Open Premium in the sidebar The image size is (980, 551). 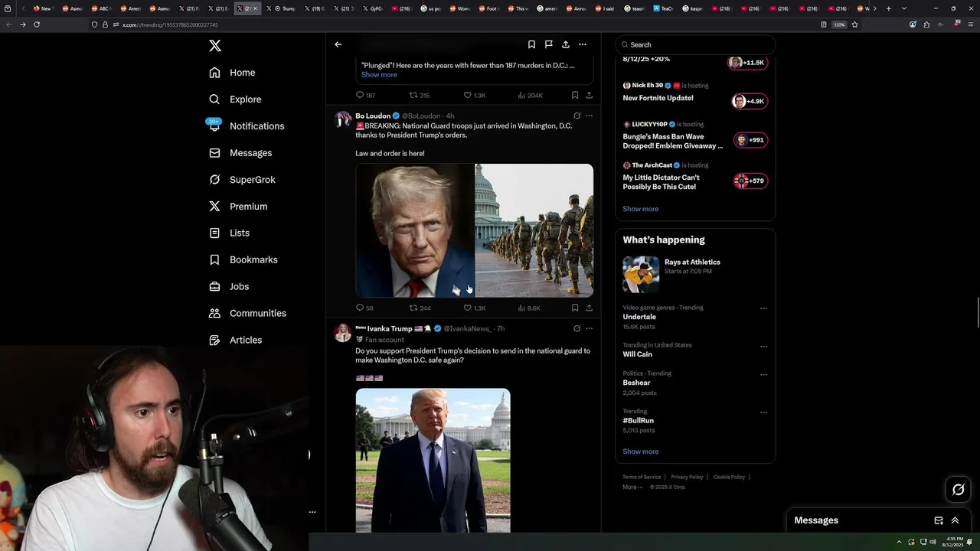pyautogui.click(x=238, y=207)
